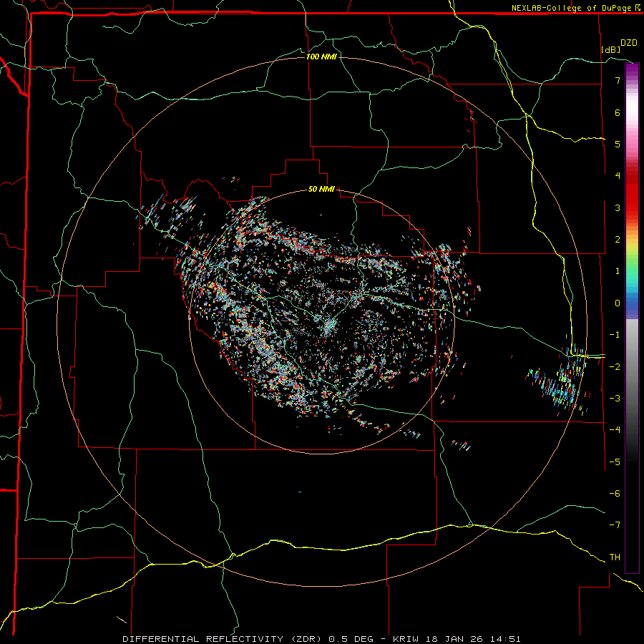This screenshot has width=644, height=644.
Task: Click the 6 value on color scale
Action: 618,112
